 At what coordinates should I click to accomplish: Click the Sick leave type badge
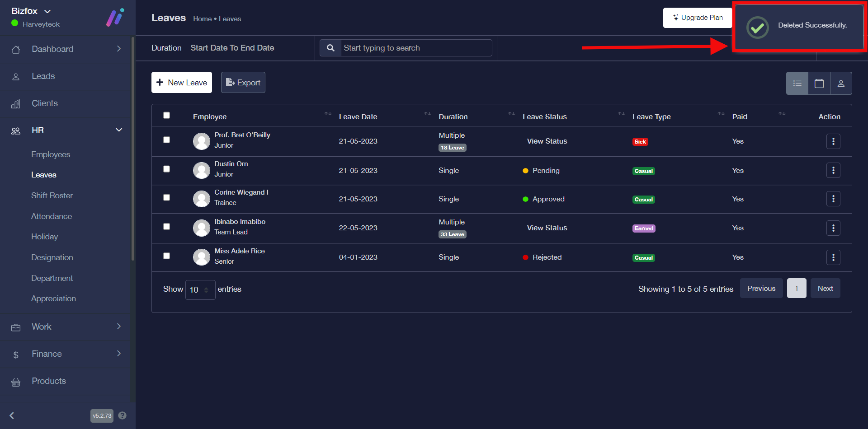click(640, 142)
